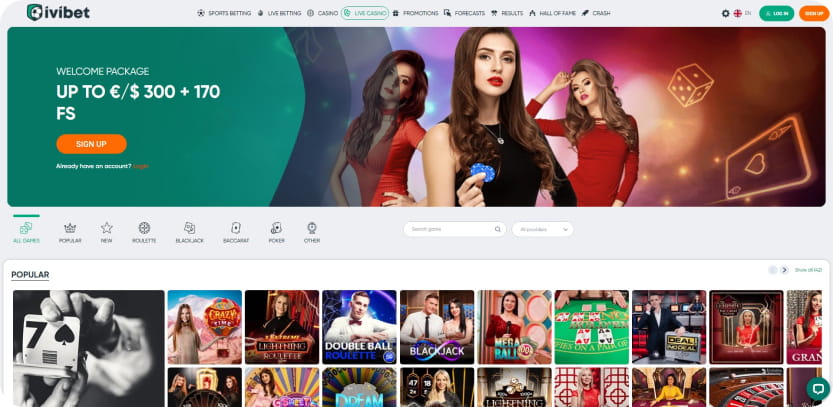Open the Dream Catcher wheel game
Screen dimensions: 833x407
[x=359, y=387]
